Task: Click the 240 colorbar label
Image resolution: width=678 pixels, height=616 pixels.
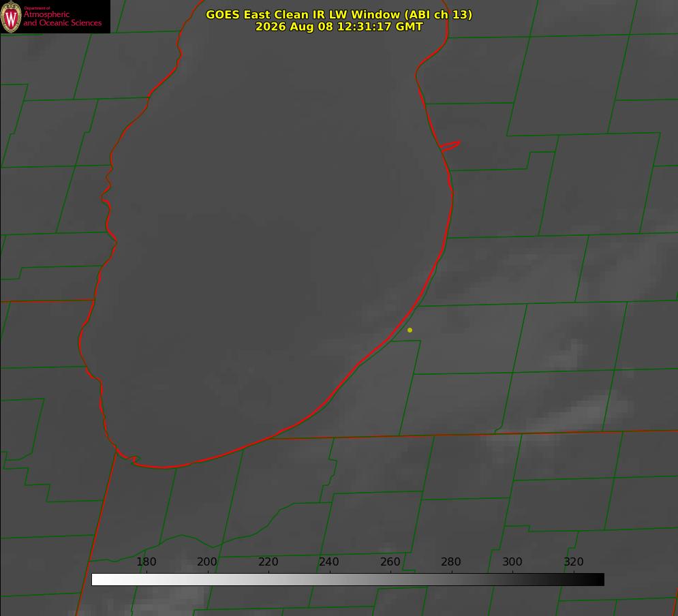Action: tap(329, 561)
